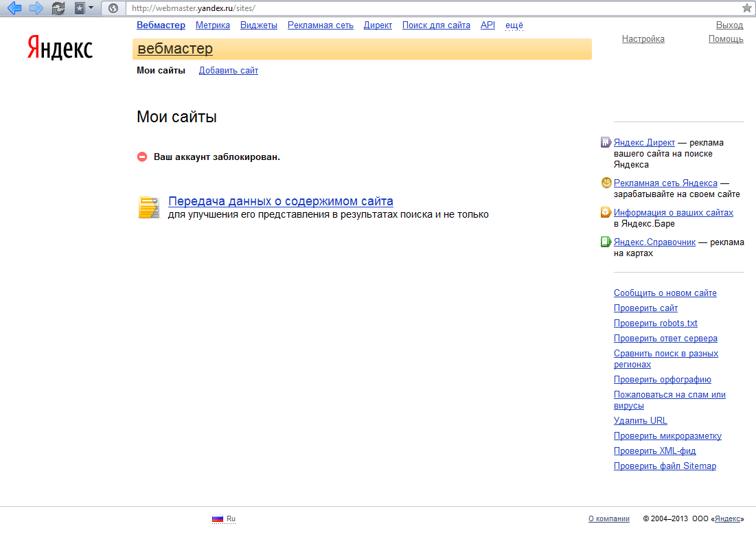The height and width of the screenshot is (537, 756).
Task: Click the browser back arrow button
Action: (14, 8)
